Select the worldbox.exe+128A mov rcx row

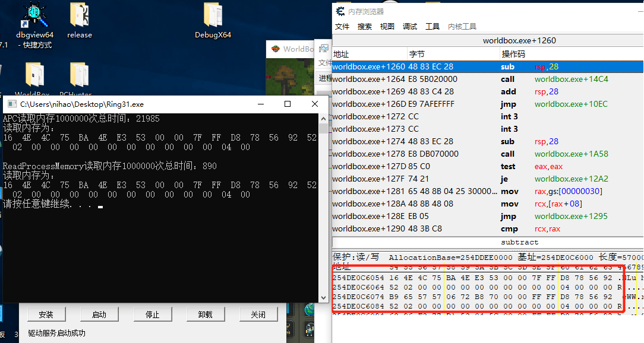(488, 204)
